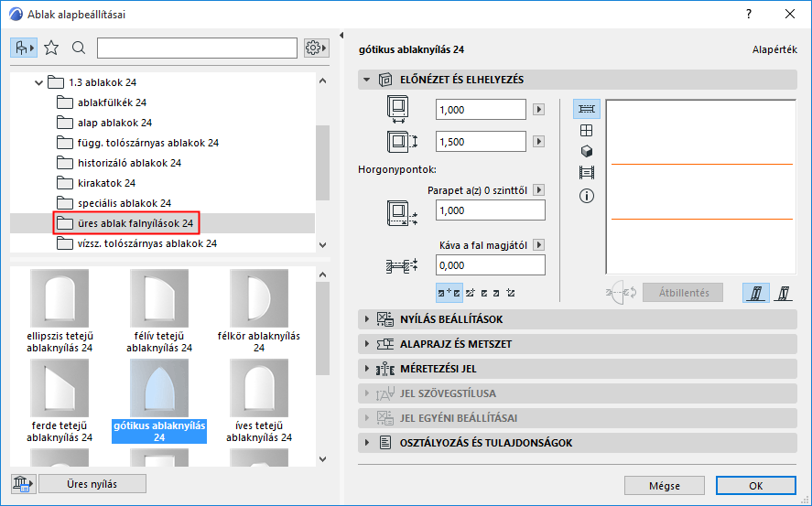Collapse the left panel arrow
This screenshot has width=812, height=506.
(341, 35)
